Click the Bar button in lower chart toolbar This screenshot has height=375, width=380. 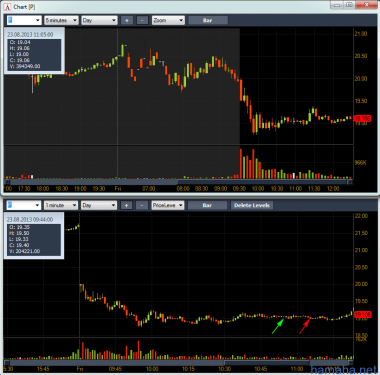(207, 205)
